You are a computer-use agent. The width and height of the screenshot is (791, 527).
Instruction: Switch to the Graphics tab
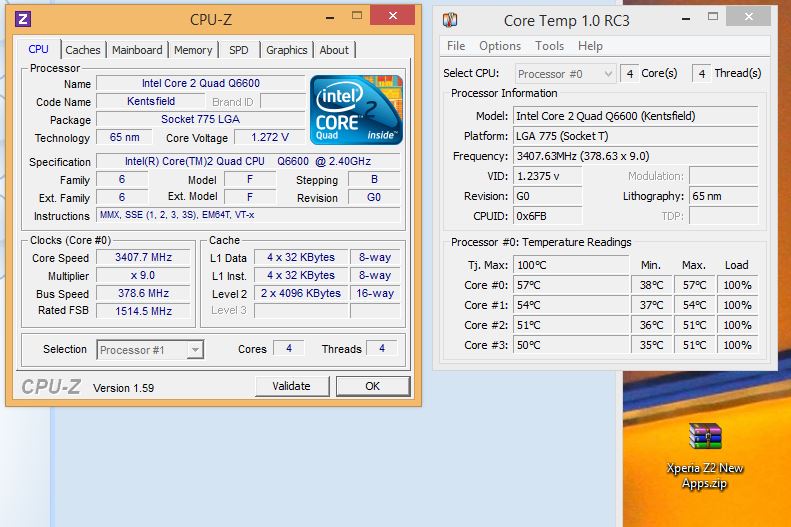(x=287, y=50)
